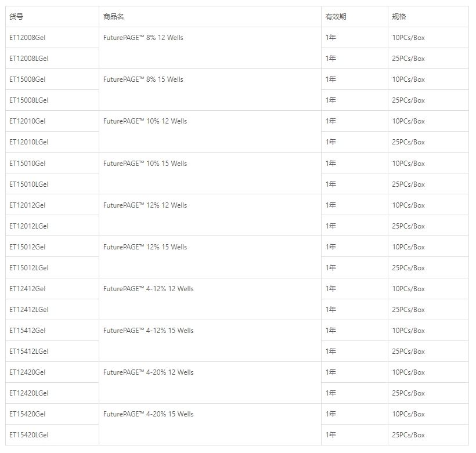Click the 有效期 column header

[x=336, y=17]
